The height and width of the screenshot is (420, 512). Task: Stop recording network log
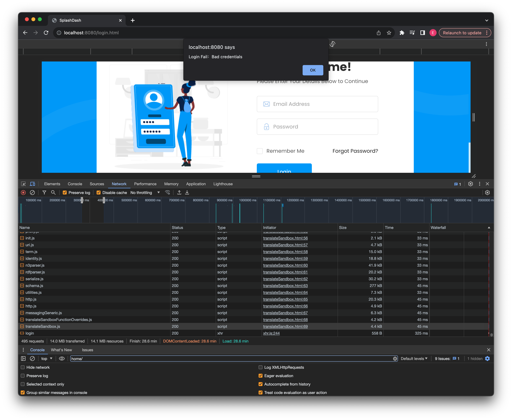(x=23, y=193)
